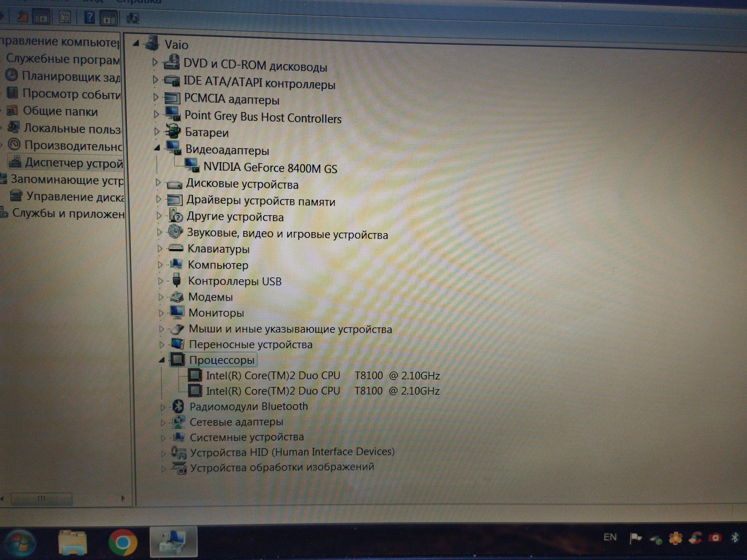The height and width of the screenshot is (560, 747).
Task: Open Управление дисками in the left pane
Action: [75, 197]
